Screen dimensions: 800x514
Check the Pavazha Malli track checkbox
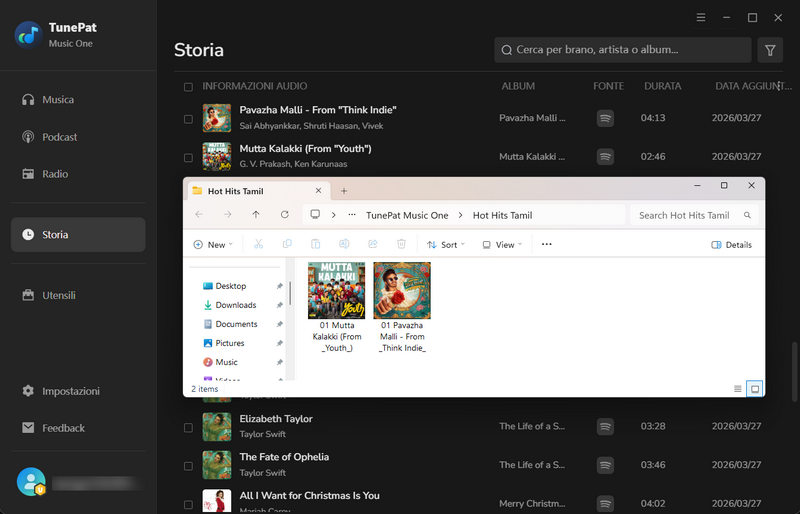click(x=188, y=119)
